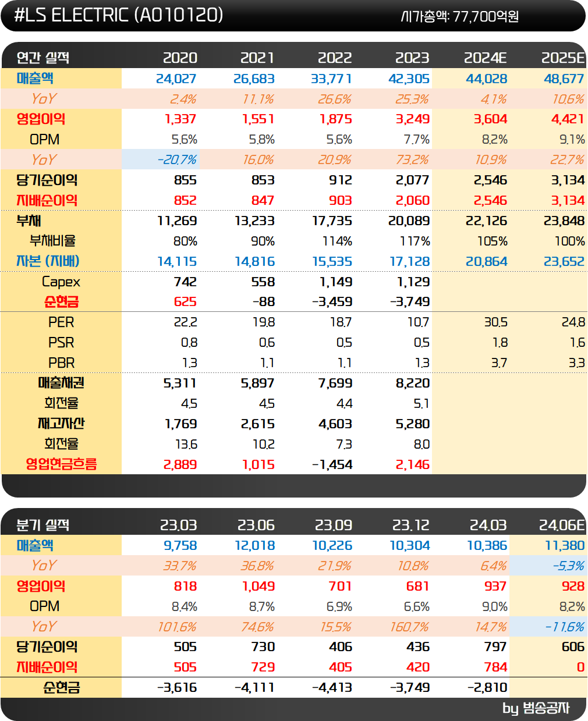Select the 23.09 quarterly column header

tap(333, 525)
